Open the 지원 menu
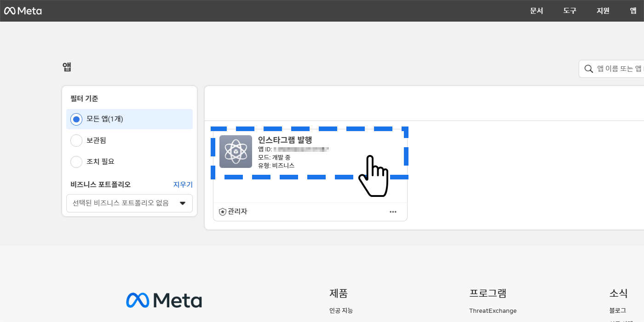Viewport: 644px width, 322px height. 603,11
